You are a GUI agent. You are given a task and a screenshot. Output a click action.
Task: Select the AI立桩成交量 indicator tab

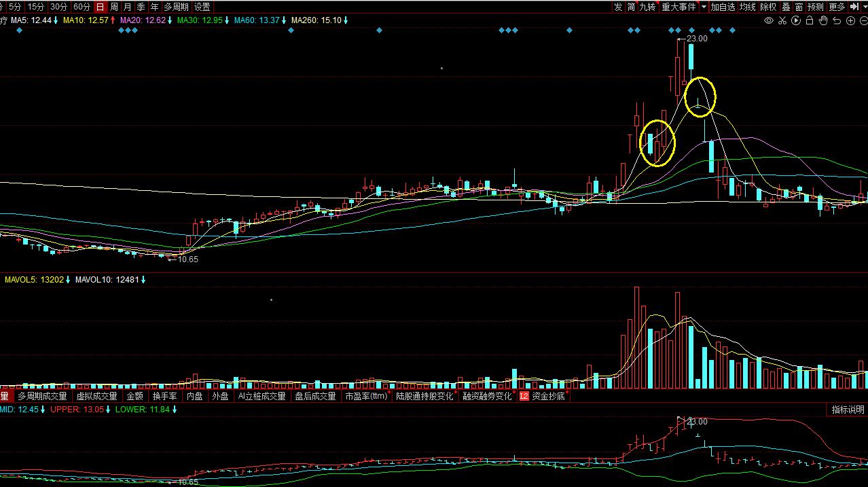[261, 396]
